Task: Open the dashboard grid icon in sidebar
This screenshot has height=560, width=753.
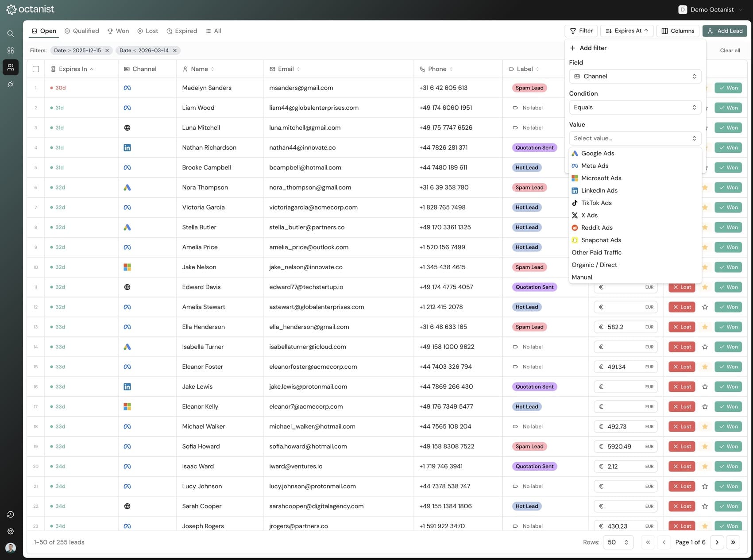Action: 11,50
